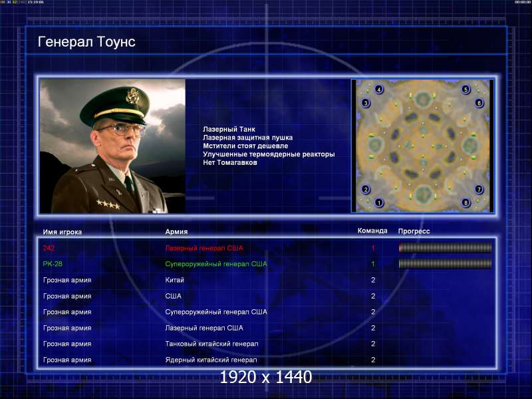Click 'Улучшенные термоядерные реакторы' line
The image size is (532, 399).
tap(269, 154)
